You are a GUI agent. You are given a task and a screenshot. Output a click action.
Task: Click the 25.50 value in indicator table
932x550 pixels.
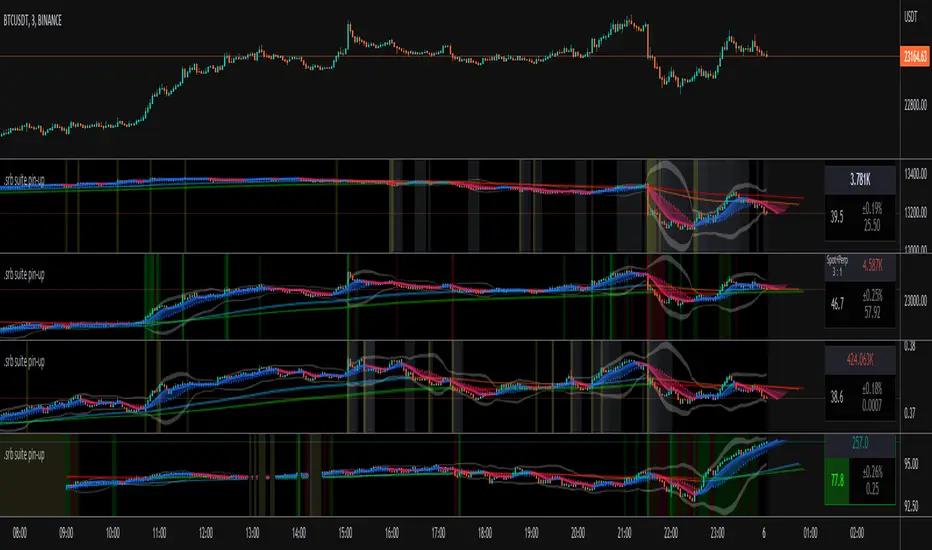[x=872, y=225]
